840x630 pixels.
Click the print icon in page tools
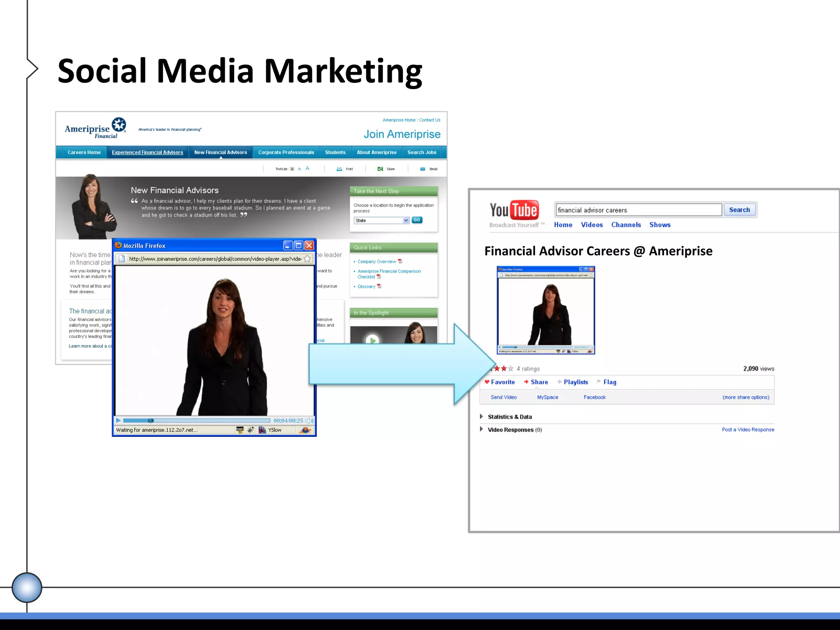coord(339,169)
